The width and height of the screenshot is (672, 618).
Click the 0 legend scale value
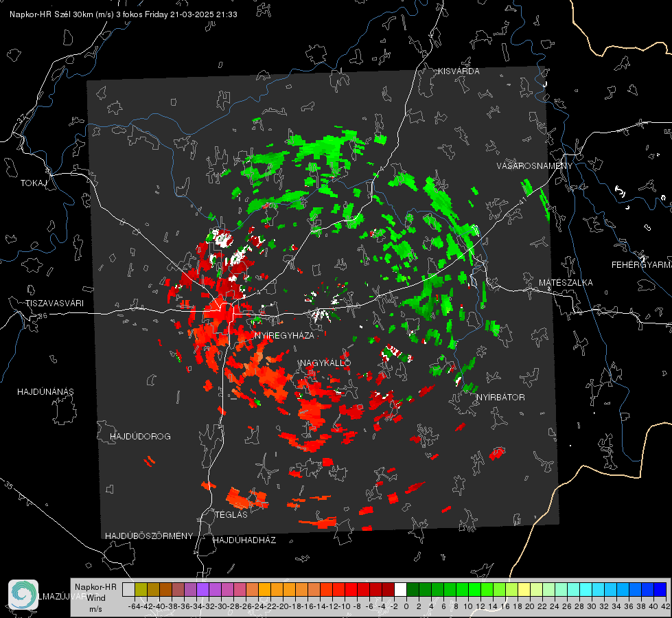coord(406,606)
